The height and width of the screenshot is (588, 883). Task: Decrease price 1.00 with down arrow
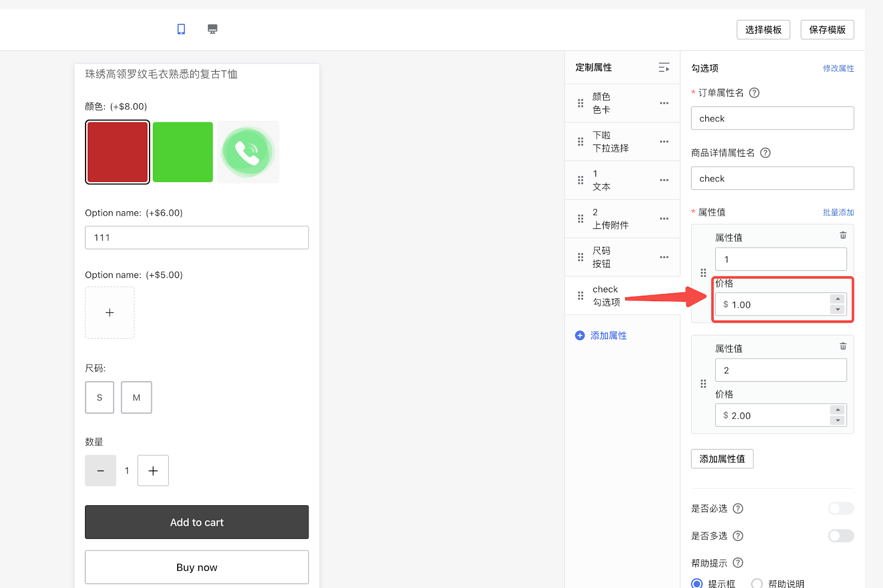tap(838, 309)
